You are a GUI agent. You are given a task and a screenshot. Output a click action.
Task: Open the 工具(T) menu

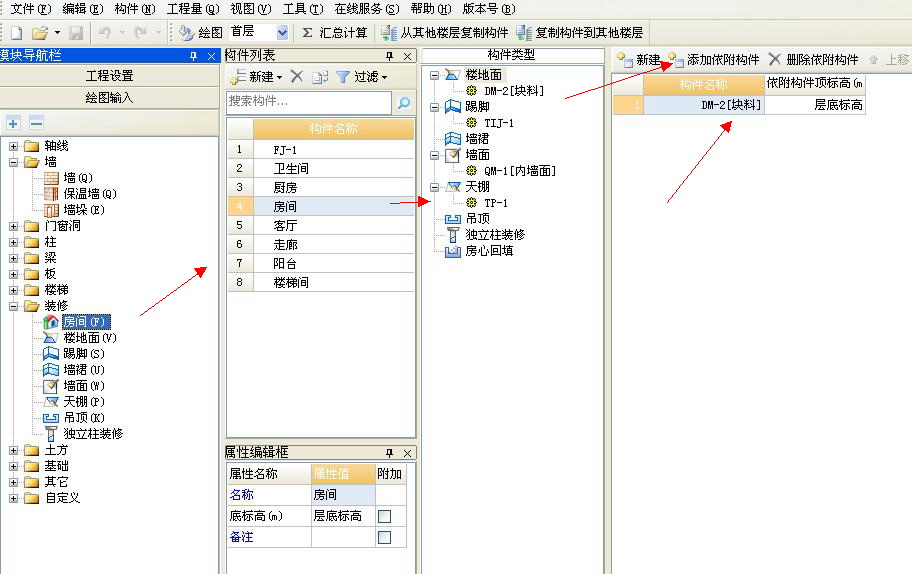click(303, 9)
